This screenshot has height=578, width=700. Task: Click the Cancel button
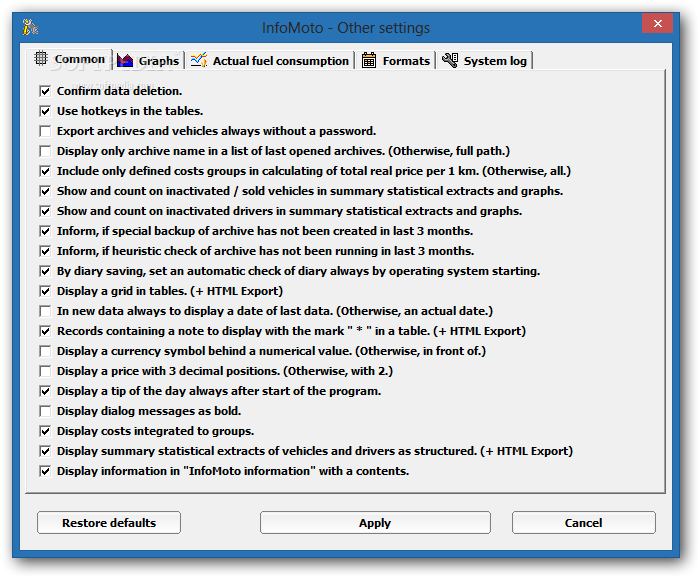point(583,523)
